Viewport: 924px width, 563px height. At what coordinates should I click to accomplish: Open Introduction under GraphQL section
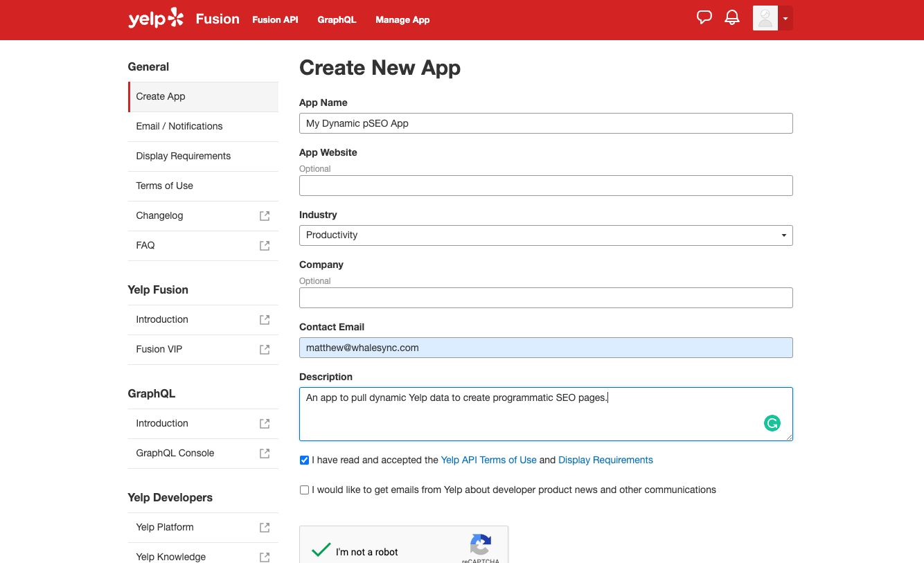click(x=204, y=423)
